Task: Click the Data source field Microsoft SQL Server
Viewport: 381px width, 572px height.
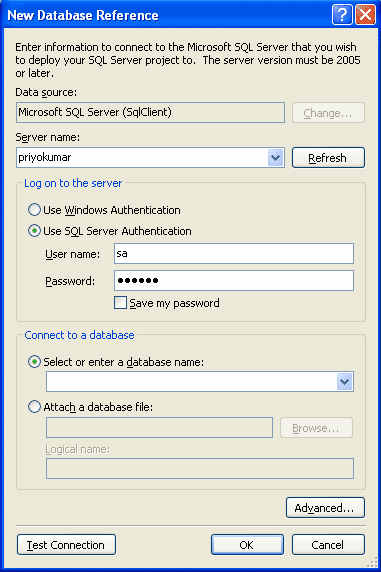Action: [x=150, y=112]
